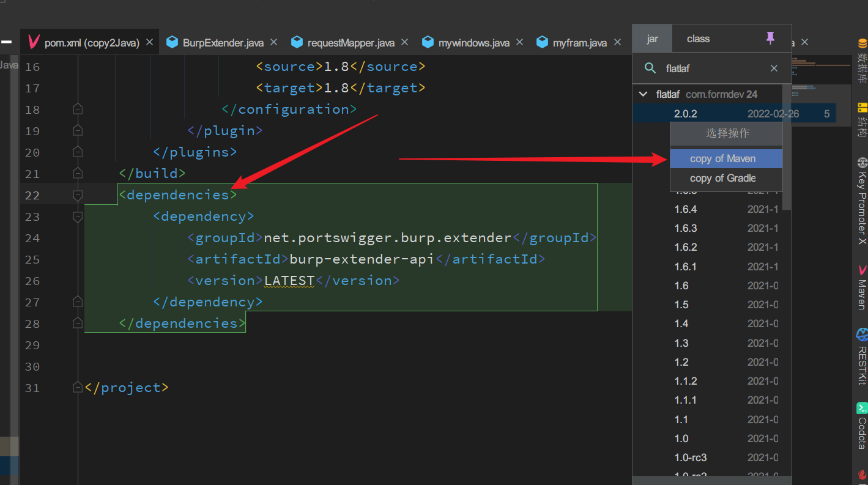
Task: Open the Key Promoter X tool window
Action: (x=862, y=201)
